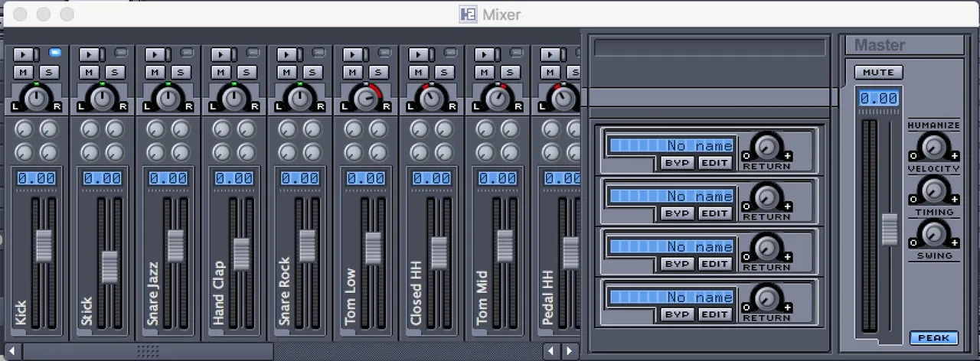Click the Kick volume fader handle
Viewport: 980px width, 361px height.
44,245
